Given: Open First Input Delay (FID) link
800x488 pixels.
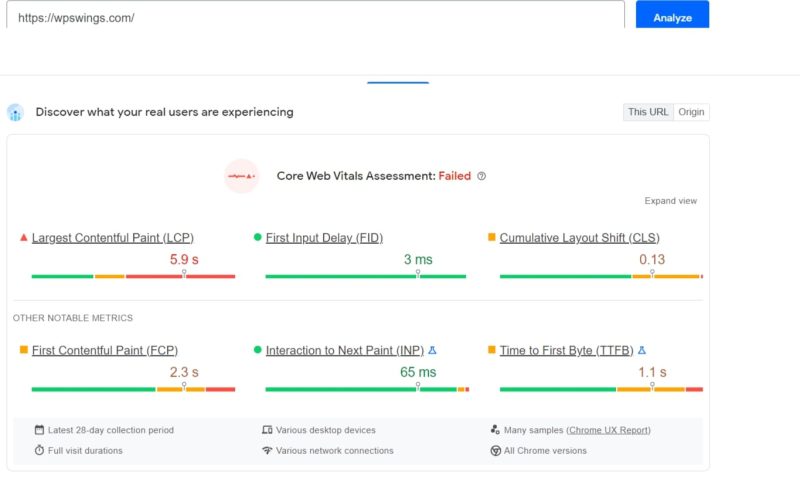Looking at the screenshot, I should pos(324,238).
